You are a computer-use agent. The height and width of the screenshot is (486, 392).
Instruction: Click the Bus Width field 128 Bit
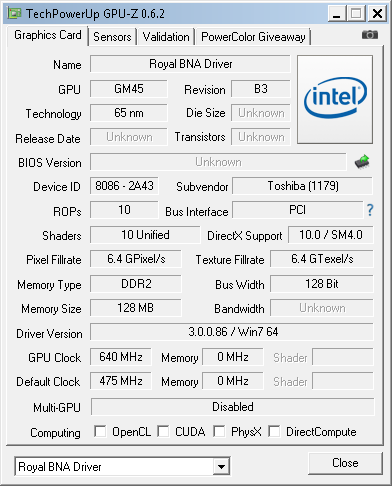click(x=322, y=284)
